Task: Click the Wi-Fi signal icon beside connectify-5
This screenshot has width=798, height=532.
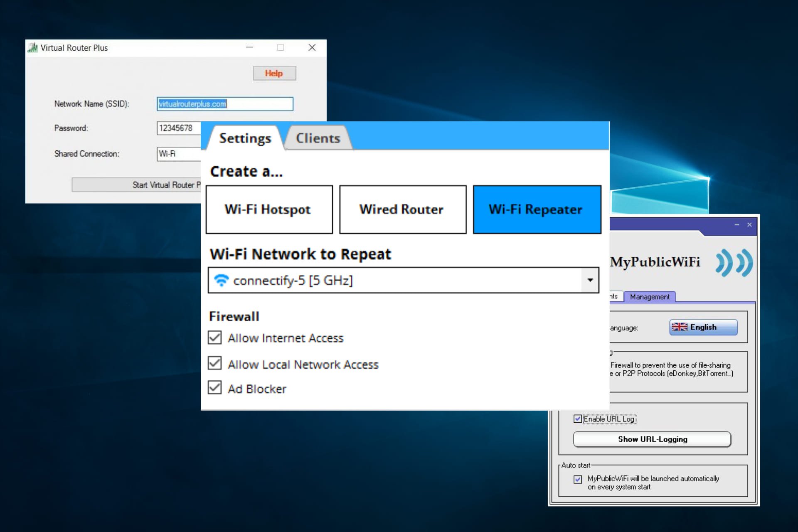Action: (221, 281)
